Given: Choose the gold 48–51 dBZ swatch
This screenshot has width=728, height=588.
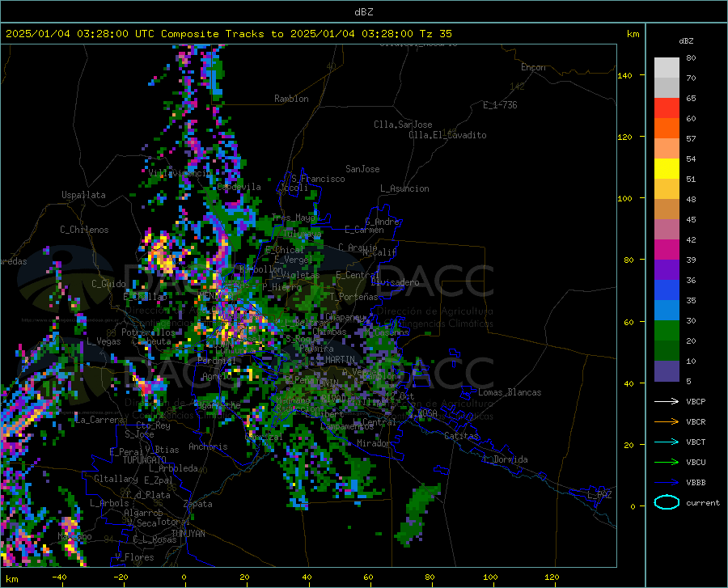Looking at the screenshot, I should pyautogui.click(x=667, y=189).
